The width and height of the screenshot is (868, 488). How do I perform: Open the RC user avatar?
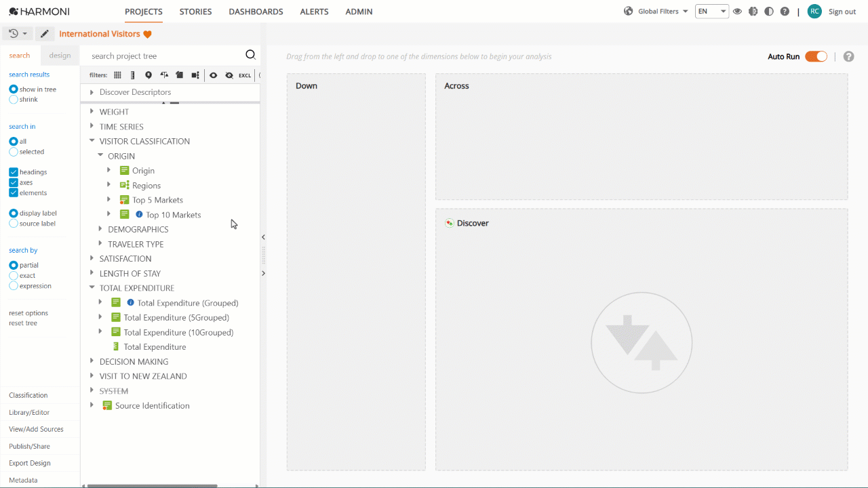click(x=814, y=12)
